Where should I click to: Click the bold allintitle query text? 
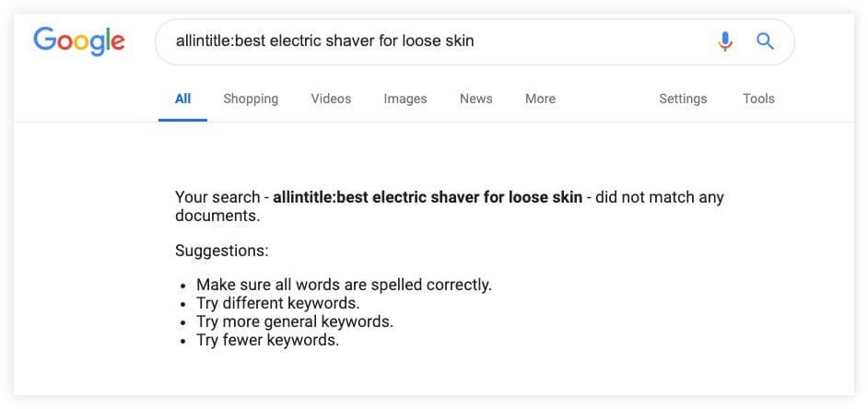(x=428, y=197)
